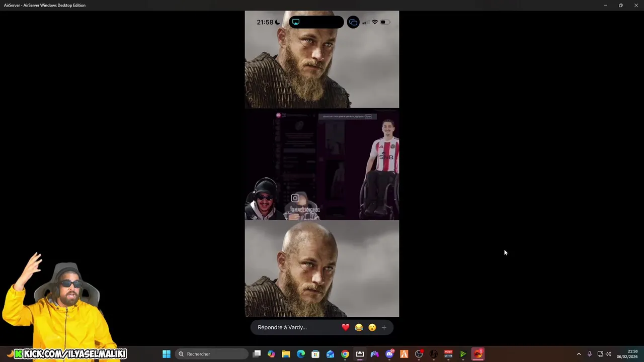This screenshot has height=362, width=644.
Task: Open the red app with notification badge
Action: [x=478, y=354]
